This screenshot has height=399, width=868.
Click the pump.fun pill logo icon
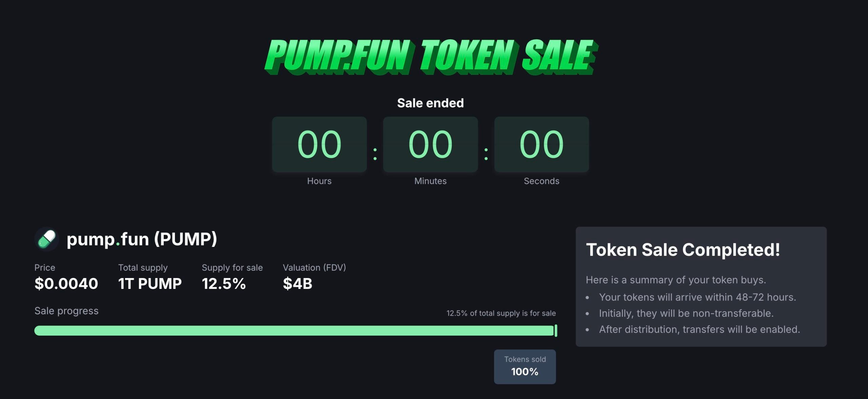[47, 239]
